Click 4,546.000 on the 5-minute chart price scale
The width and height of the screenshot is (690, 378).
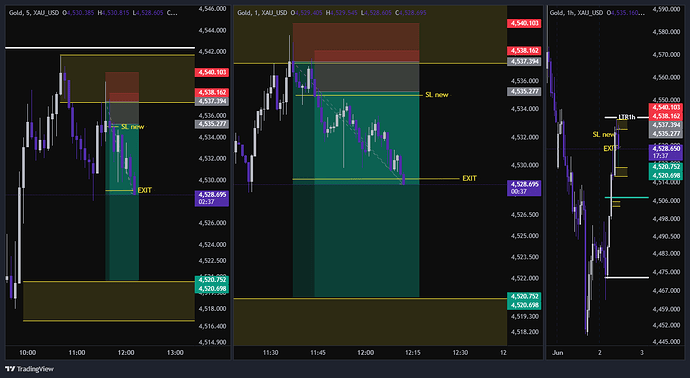tap(212, 8)
